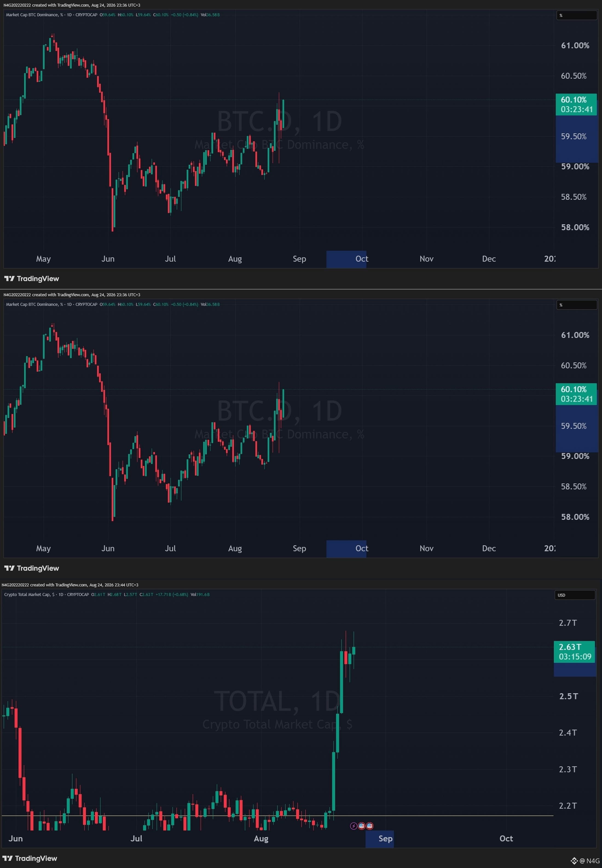
Task: Click the 2.2T price axis label
Action: (568, 806)
